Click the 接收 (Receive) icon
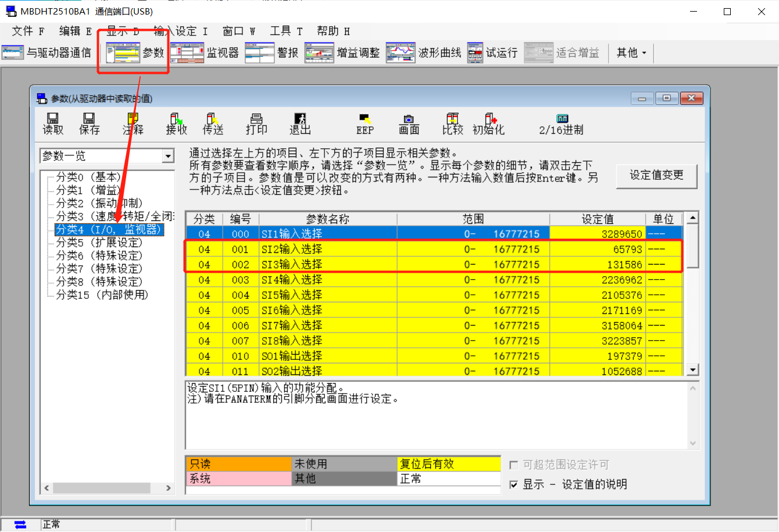The width and height of the screenshot is (779, 532). pyautogui.click(x=176, y=124)
